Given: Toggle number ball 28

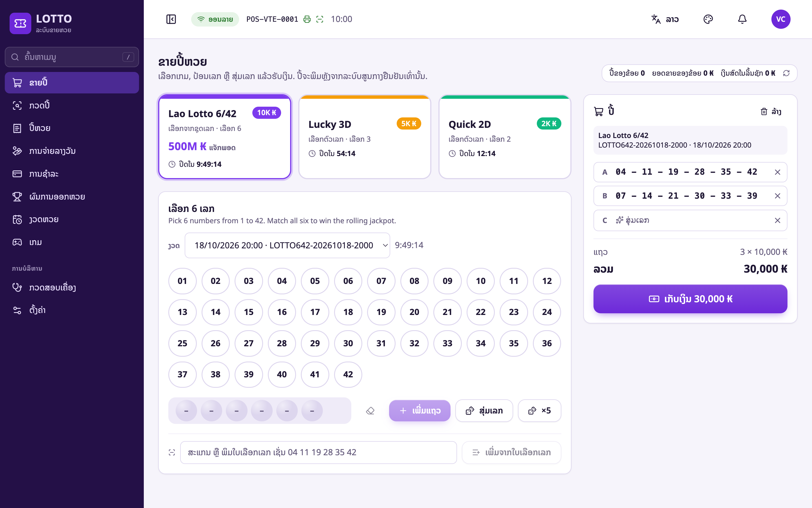Looking at the screenshot, I should pyautogui.click(x=282, y=343).
